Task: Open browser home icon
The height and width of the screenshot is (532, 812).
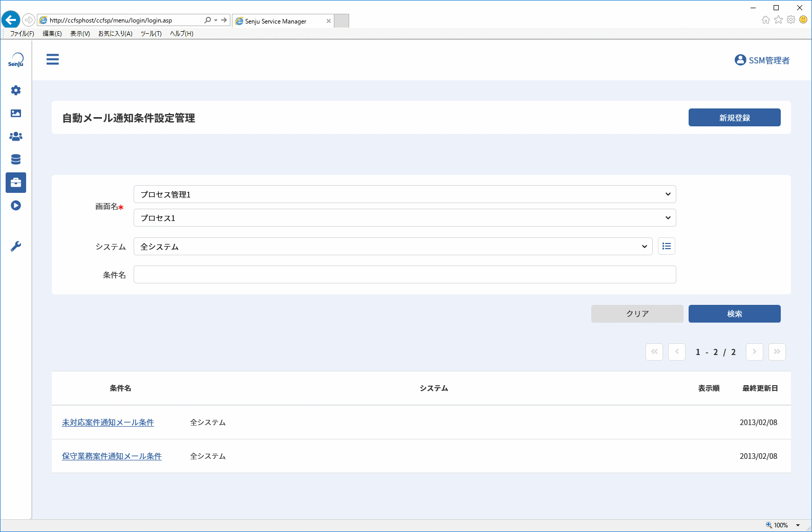Action: tap(766, 19)
